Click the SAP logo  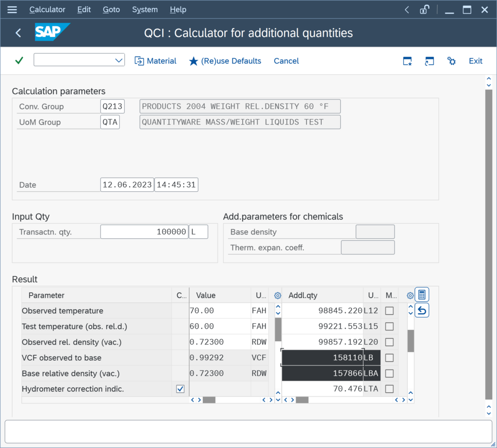52,32
